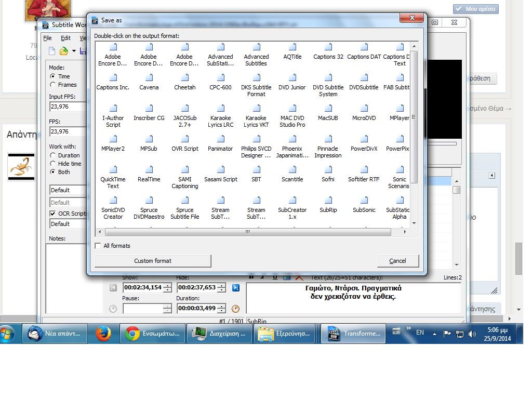
Task: Click the Custom format button
Action: click(x=153, y=261)
